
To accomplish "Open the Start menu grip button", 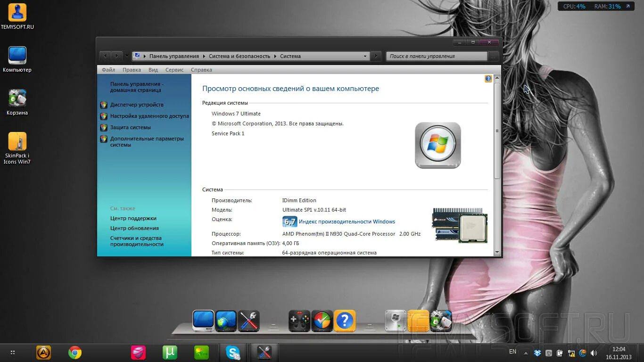I will click(13, 353).
